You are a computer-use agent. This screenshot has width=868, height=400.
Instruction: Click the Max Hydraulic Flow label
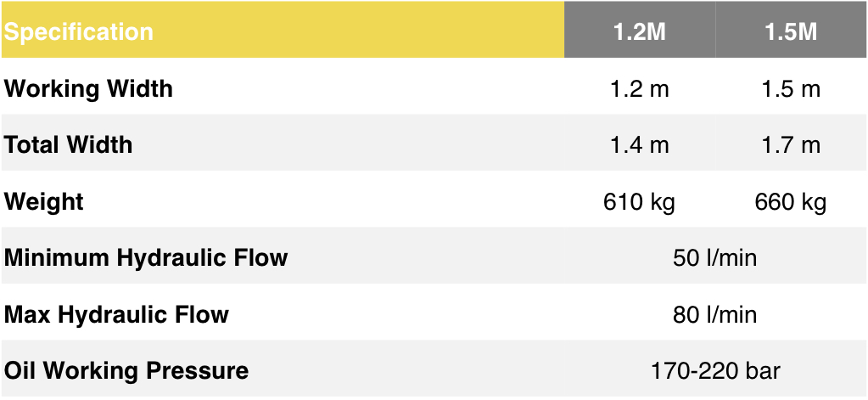[117, 314]
